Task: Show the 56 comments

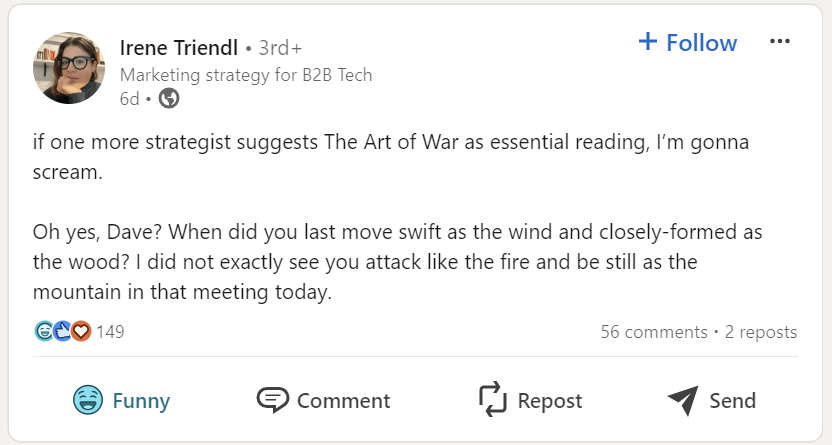Action: 653,332
